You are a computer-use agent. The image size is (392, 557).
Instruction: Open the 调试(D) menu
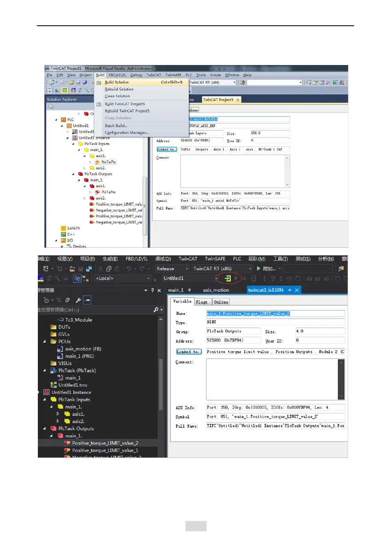[163, 259]
